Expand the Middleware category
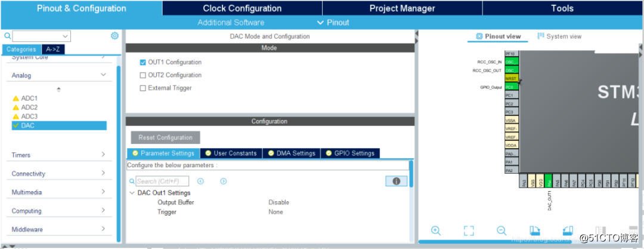Screen dimensions: 644x249 pyautogui.click(x=104, y=229)
